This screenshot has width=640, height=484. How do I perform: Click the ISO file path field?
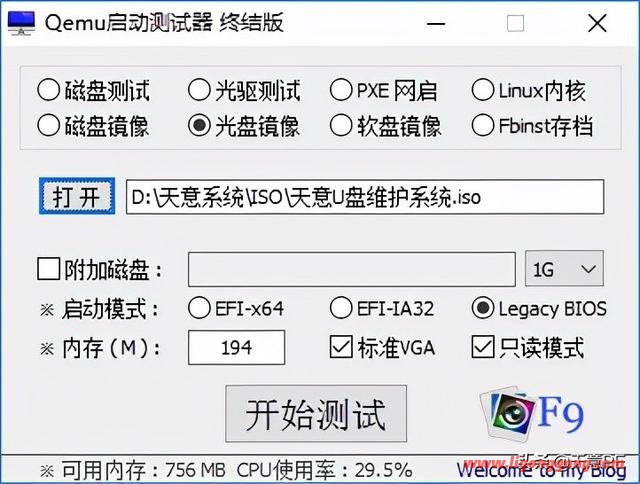[365, 197]
